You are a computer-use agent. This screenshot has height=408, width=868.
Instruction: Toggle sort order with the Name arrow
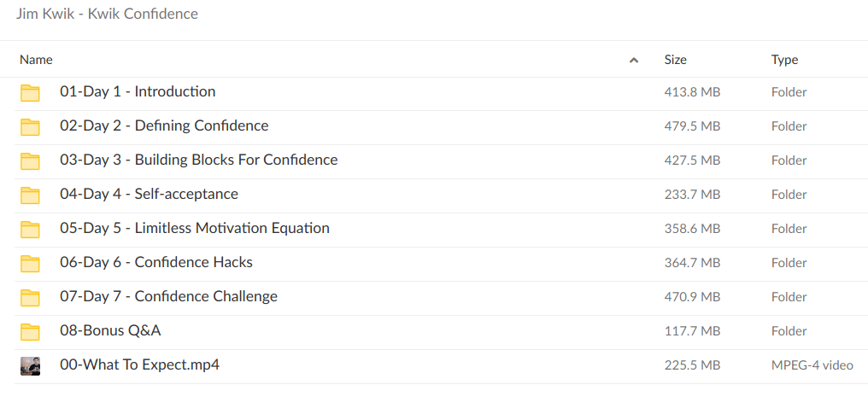coord(633,60)
